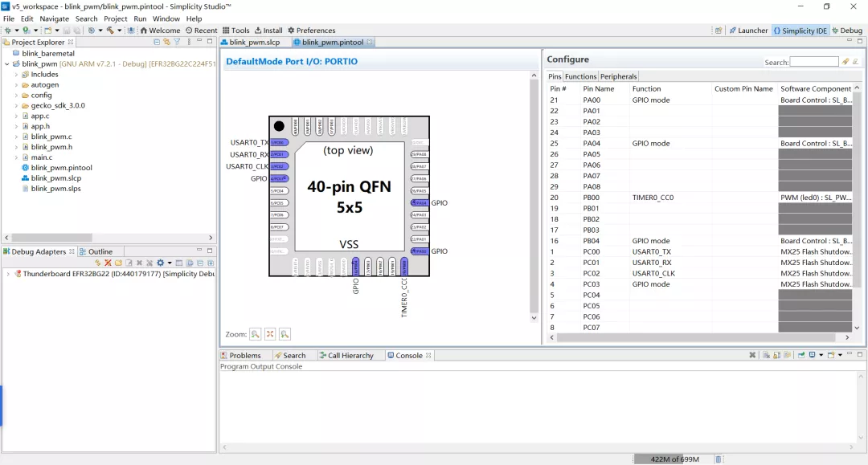Screen dimensions: 868x465
Task: Click the gear settings icon in Debug Adapters
Action: coord(161,263)
